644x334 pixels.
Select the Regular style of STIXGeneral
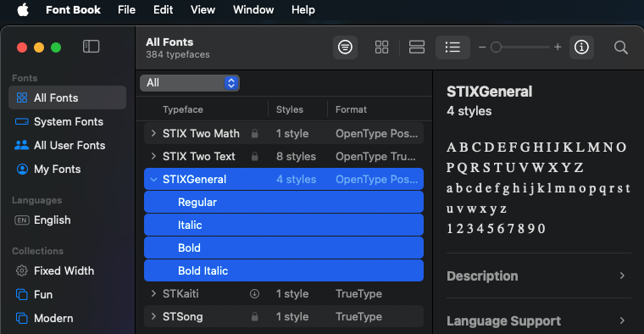coord(284,202)
